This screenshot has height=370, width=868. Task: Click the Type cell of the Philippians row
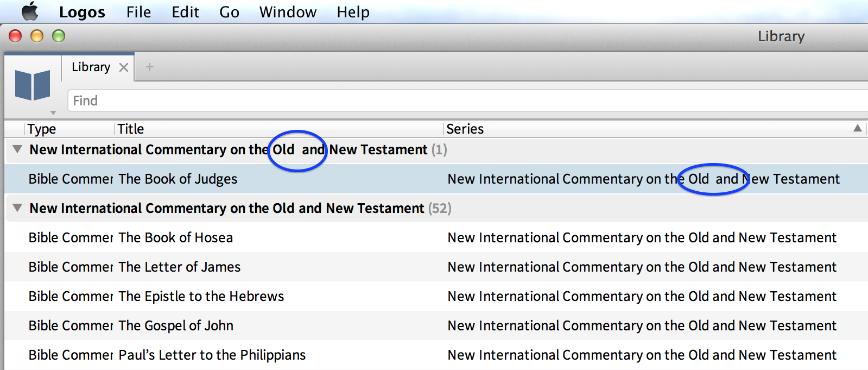pos(71,355)
